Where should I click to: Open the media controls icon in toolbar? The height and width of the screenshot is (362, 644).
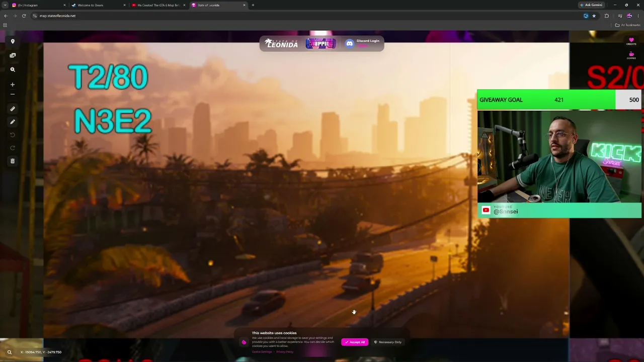coord(620,16)
